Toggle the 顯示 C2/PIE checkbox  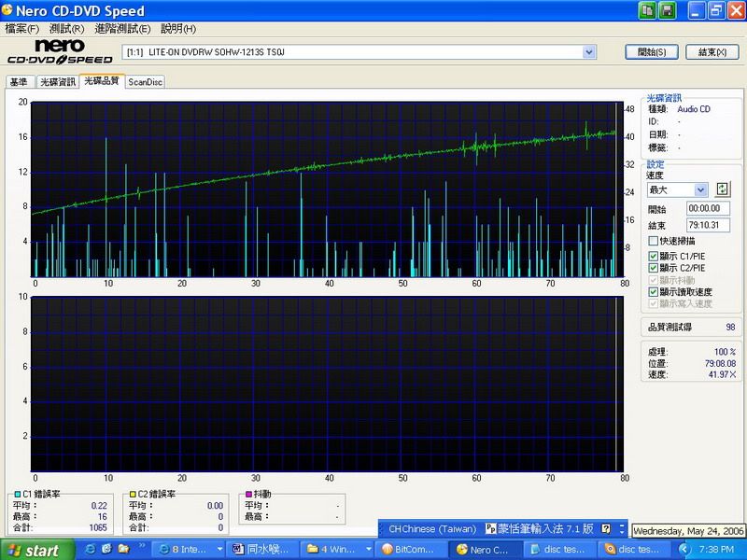653,268
